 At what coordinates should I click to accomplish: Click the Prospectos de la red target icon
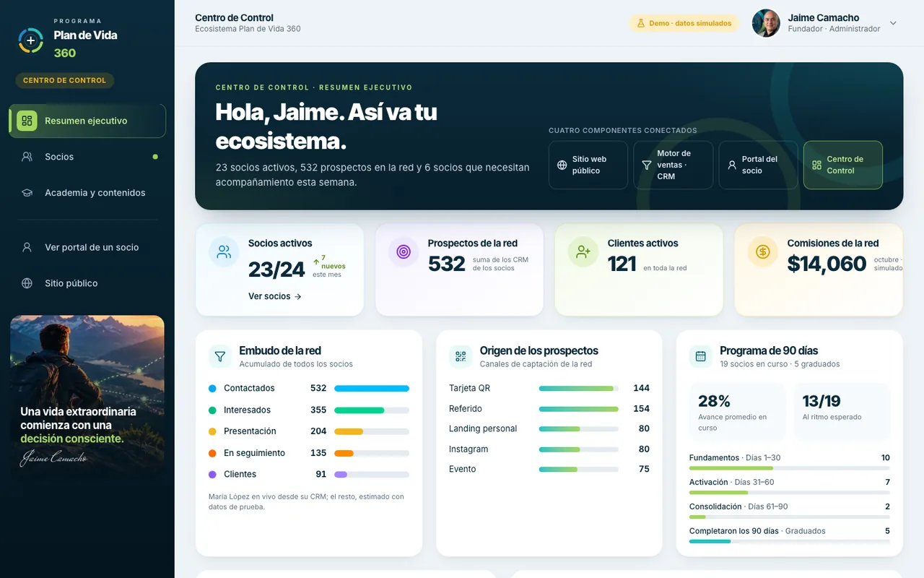[404, 252]
